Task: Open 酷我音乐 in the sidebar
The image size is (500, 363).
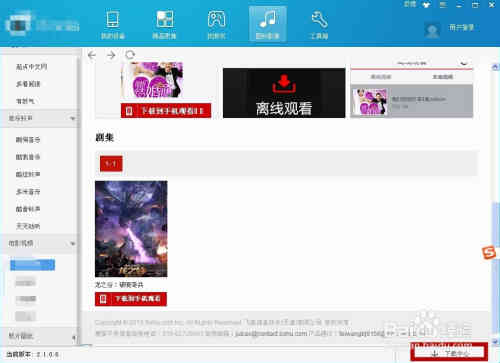Action: point(28,157)
